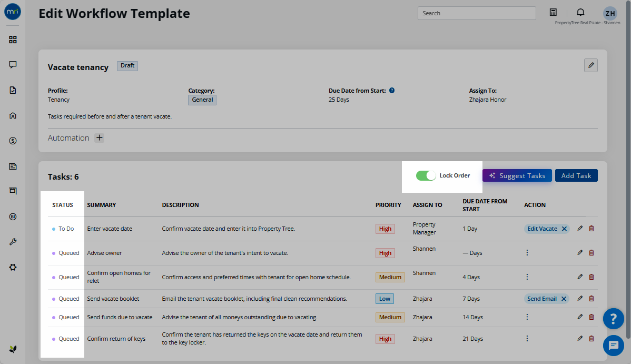Open the wrench tools icon in sidebar
This screenshot has width=631, height=364.
[13, 242]
